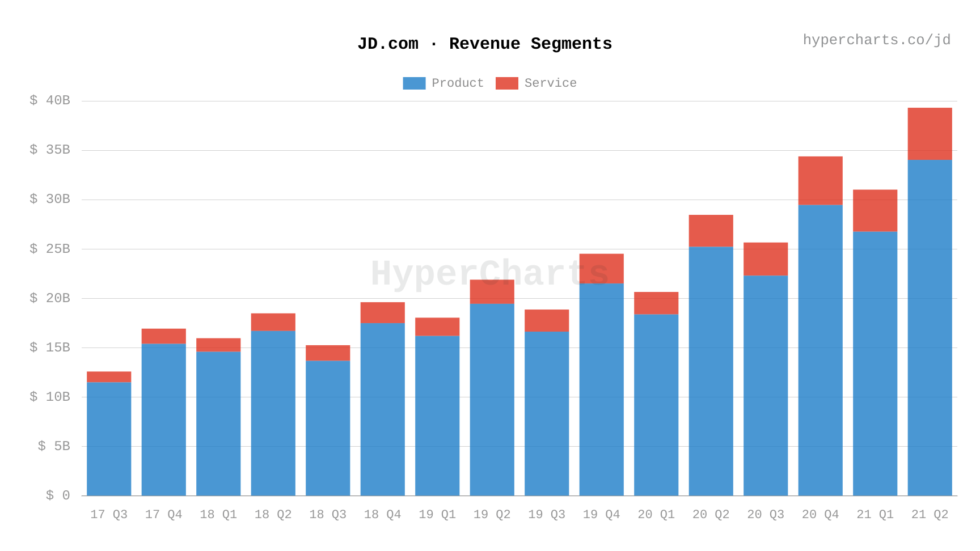Select the 18 Q4 axis label
Screen dimensions: 980x551
(382, 514)
